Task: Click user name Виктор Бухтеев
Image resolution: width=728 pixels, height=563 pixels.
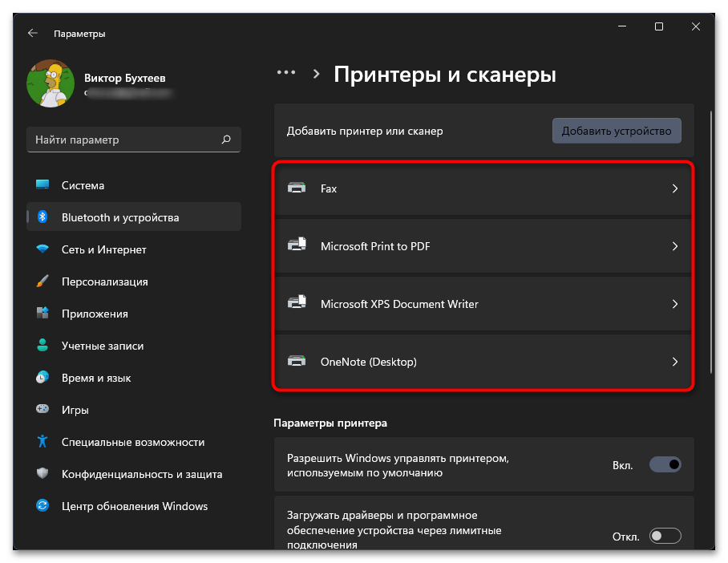Action: tap(124, 78)
